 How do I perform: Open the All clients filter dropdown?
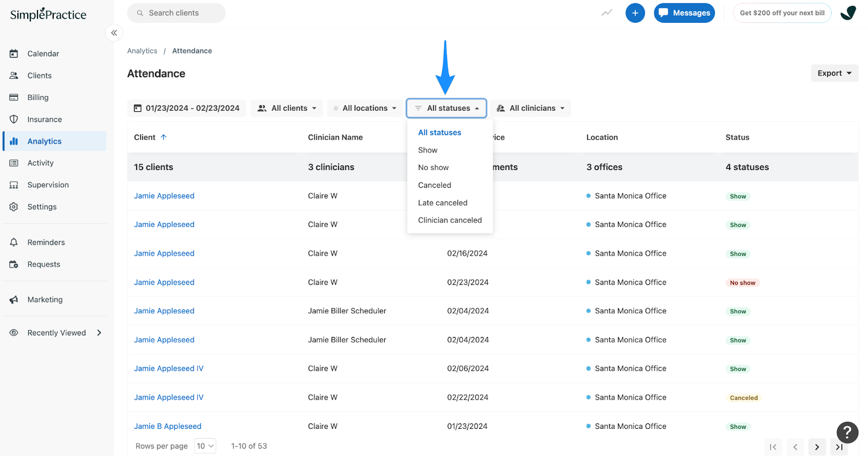click(x=286, y=108)
